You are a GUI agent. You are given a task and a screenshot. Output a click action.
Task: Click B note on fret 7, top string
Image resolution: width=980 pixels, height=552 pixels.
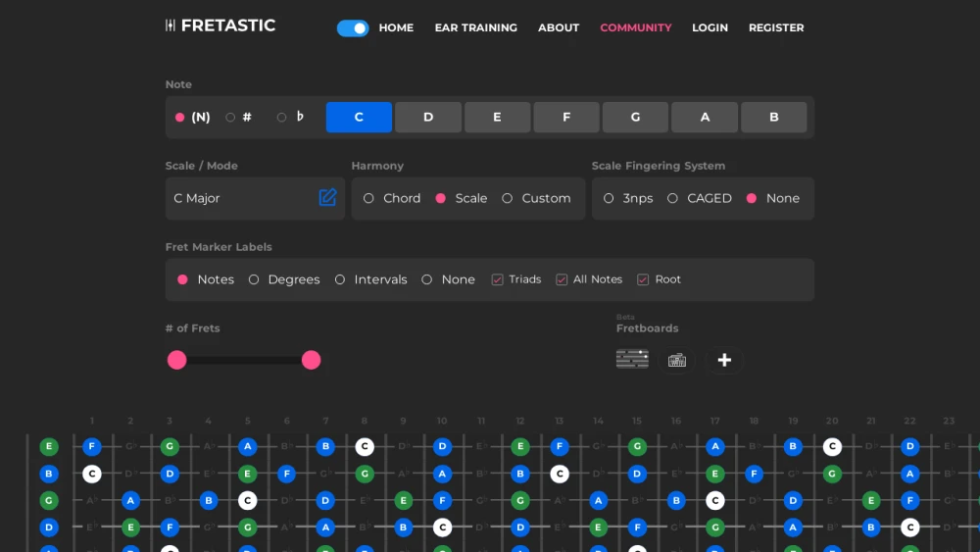(x=325, y=446)
